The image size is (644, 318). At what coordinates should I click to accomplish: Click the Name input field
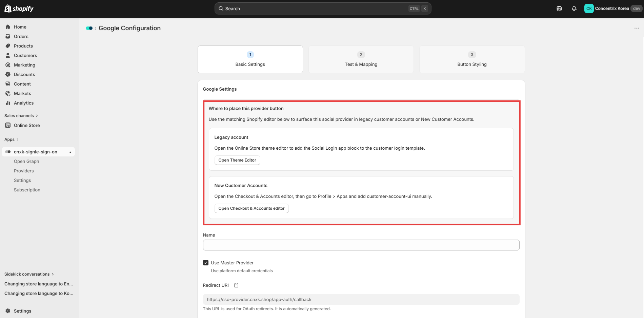[361, 245]
